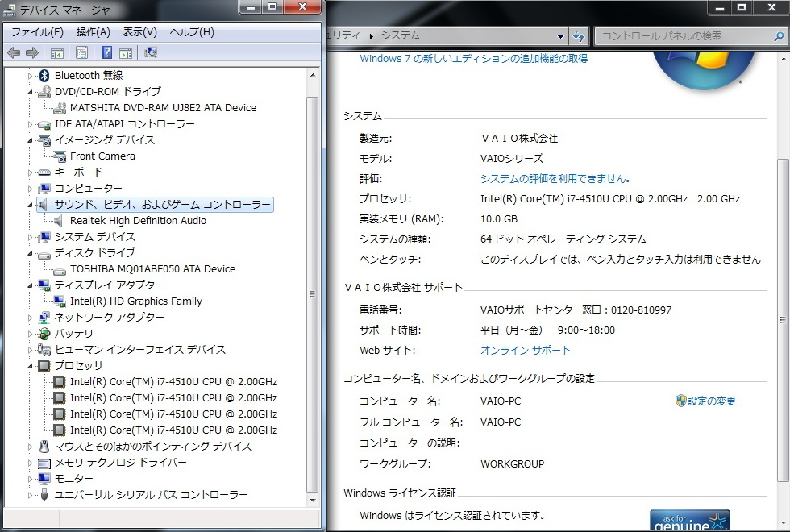Click the Back arrow in Device Manager toolbar

click(x=14, y=53)
